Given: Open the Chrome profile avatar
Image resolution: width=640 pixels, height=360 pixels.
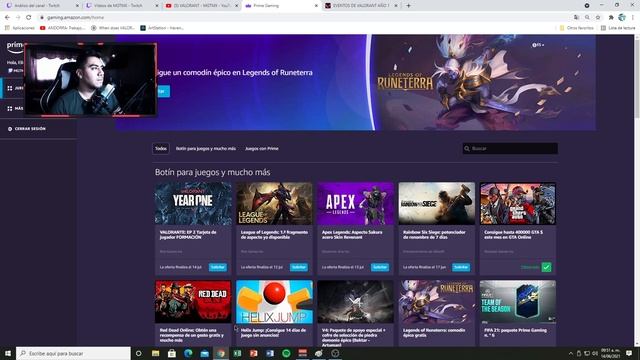Looking at the screenshot, I should [622, 18].
